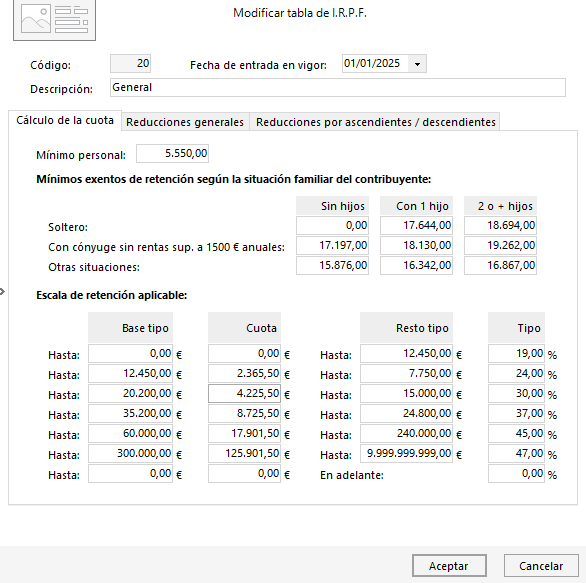Click the Base tipo column header
586x583 pixels.
point(130,328)
